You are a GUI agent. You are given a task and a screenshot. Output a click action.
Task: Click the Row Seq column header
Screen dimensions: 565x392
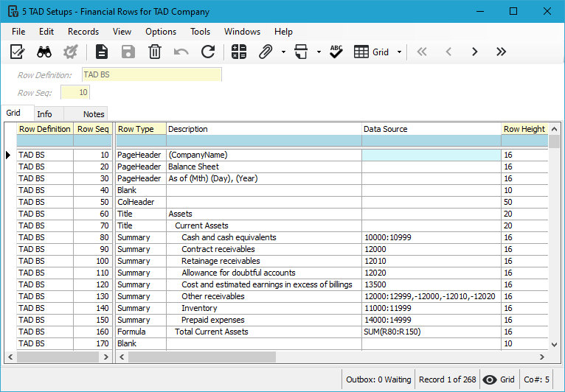point(93,129)
